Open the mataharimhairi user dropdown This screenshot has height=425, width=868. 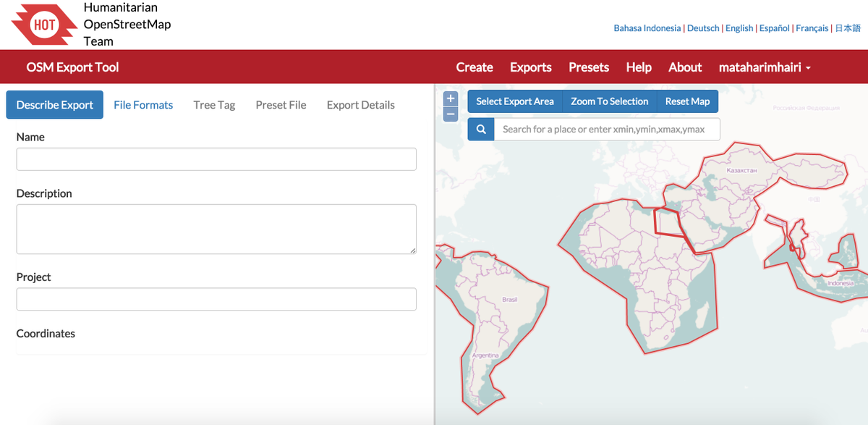765,67
